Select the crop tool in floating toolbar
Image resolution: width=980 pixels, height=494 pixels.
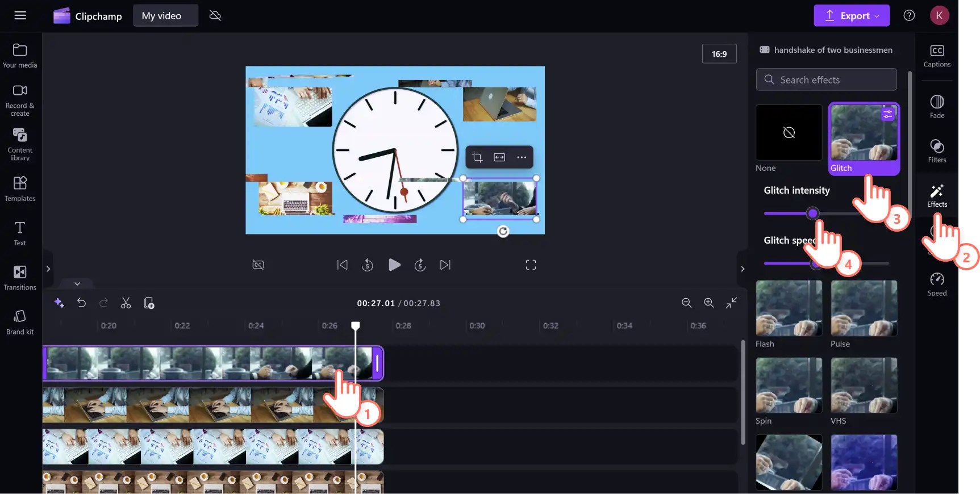[x=477, y=157]
